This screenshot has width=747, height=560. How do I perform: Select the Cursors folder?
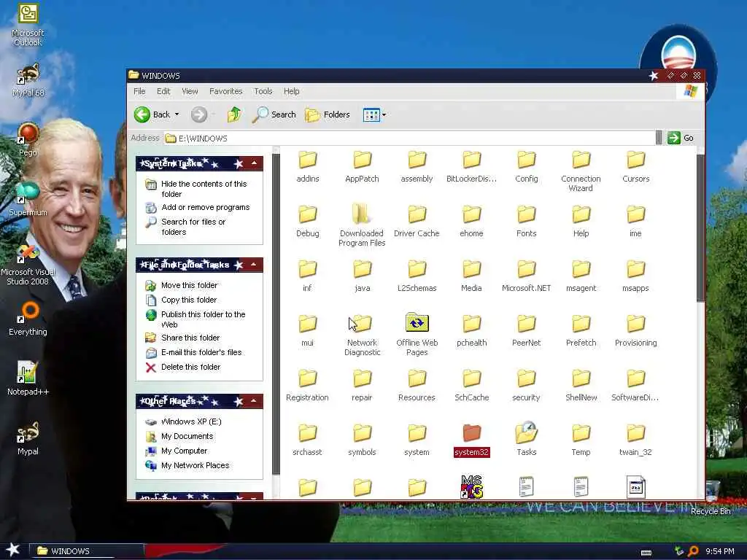(635, 167)
